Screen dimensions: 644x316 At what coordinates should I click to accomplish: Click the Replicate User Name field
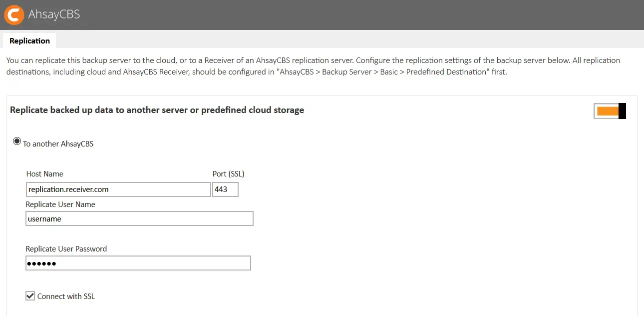pyautogui.click(x=139, y=218)
